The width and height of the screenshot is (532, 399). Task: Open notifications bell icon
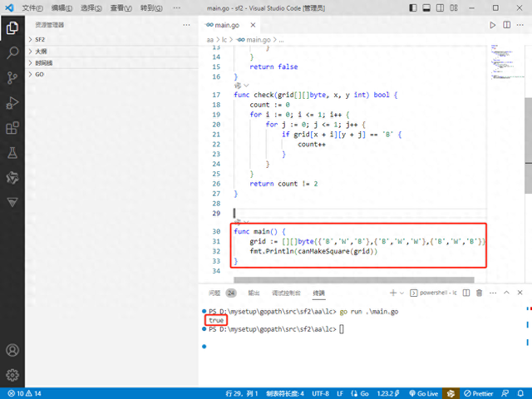pyautogui.click(x=520, y=393)
